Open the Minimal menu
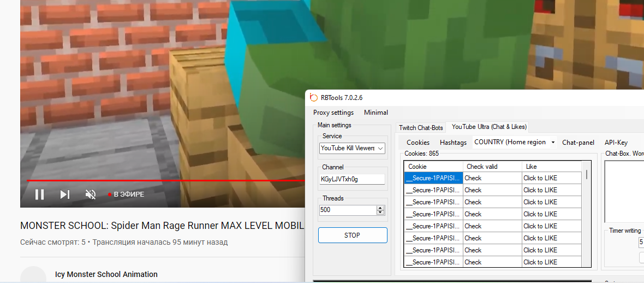Screen dimensions: 644x283 point(376,113)
